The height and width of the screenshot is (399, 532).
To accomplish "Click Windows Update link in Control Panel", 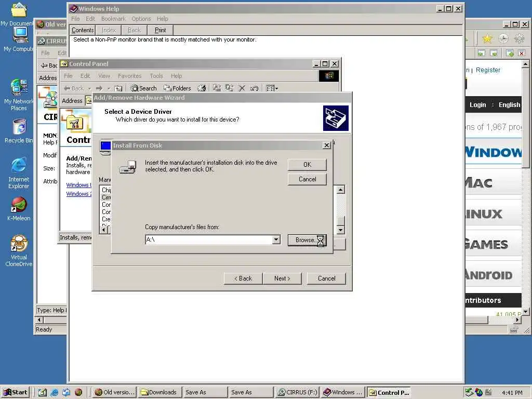I will pyautogui.click(x=79, y=185).
